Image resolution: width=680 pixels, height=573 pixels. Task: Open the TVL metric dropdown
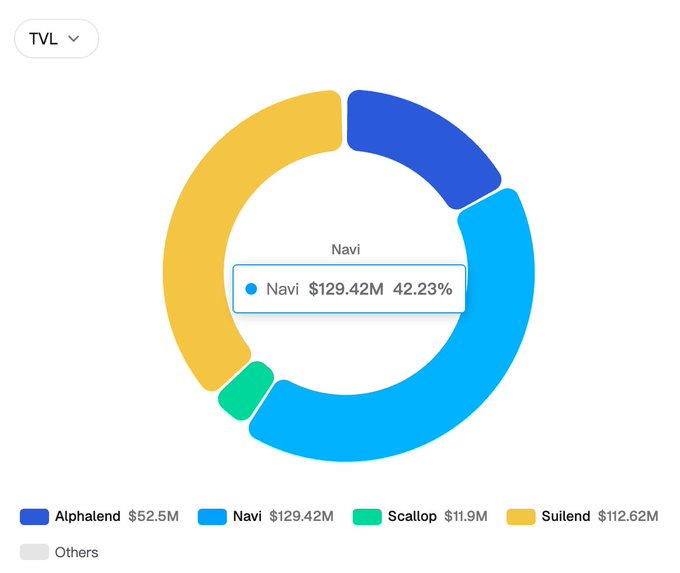coord(56,39)
